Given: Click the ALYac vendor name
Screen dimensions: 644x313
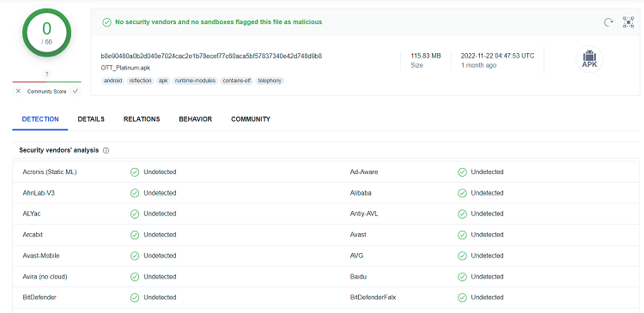Looking at the screenshot, I should point(32,214).
